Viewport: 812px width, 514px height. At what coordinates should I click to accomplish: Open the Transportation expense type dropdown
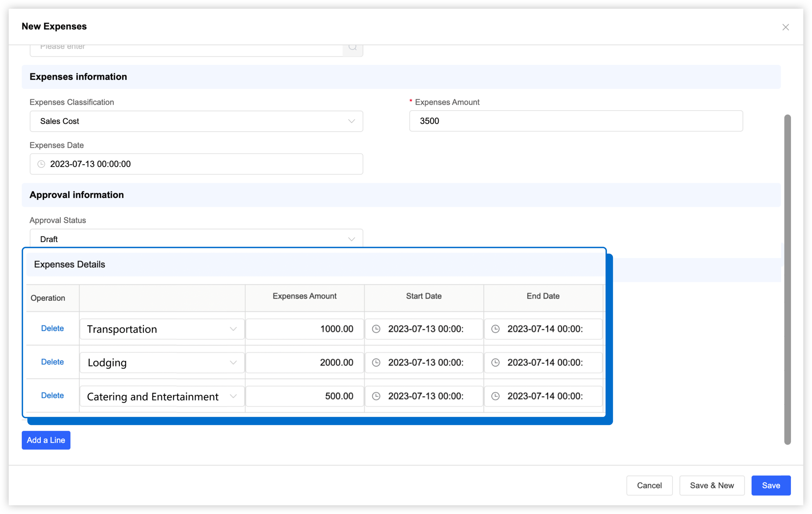point(162,329)
